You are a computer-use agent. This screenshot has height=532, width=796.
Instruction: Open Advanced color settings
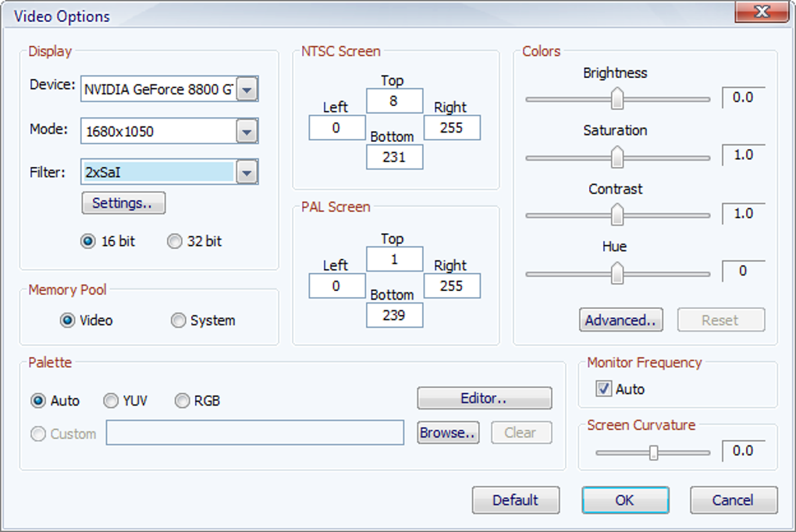(x=621, y=320)
